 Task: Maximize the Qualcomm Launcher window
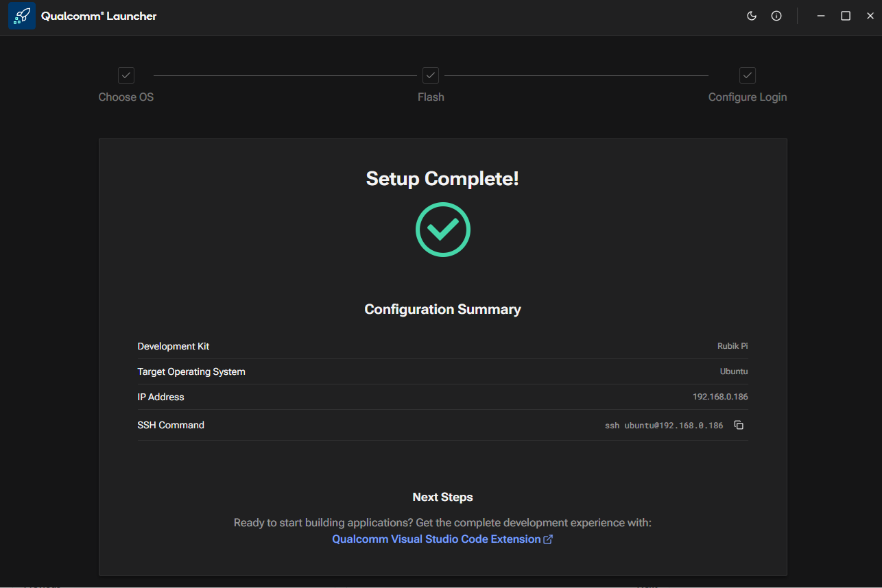pos(846,16)
